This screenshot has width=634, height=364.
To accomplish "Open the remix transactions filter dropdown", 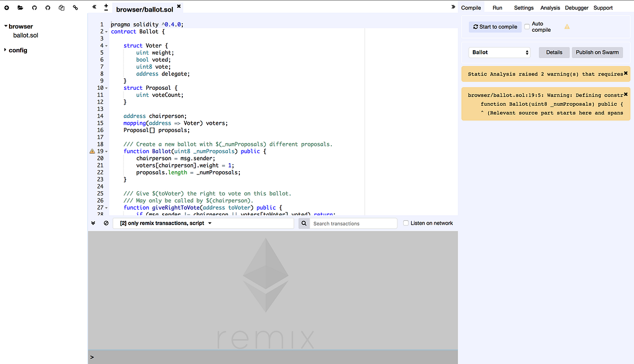I will (x=203, y=223).
